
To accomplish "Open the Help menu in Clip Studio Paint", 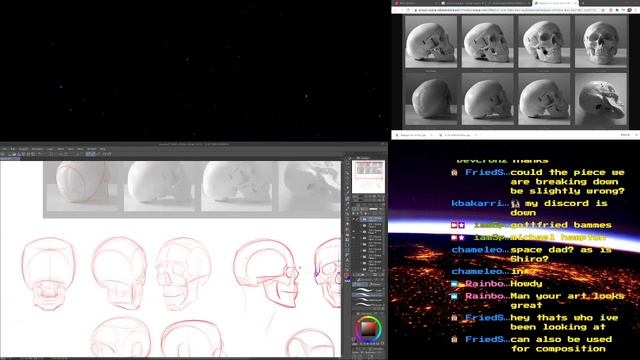I will coord(103,149).
